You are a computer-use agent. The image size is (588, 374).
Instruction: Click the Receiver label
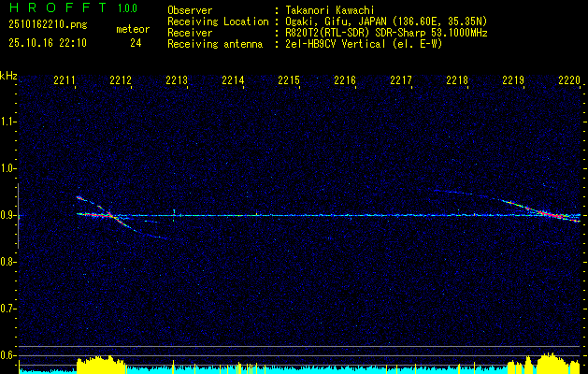pyautogui.click(x=190, y=33)
